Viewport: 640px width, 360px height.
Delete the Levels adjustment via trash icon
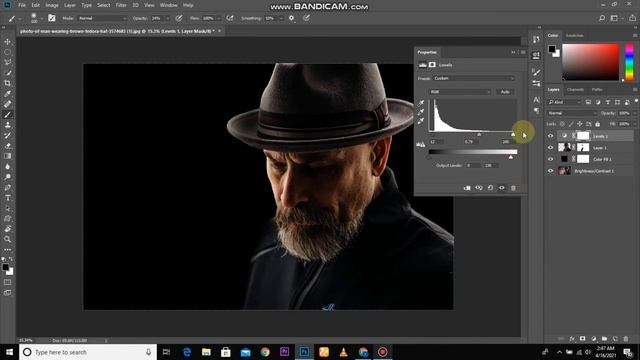pos(513,188)
